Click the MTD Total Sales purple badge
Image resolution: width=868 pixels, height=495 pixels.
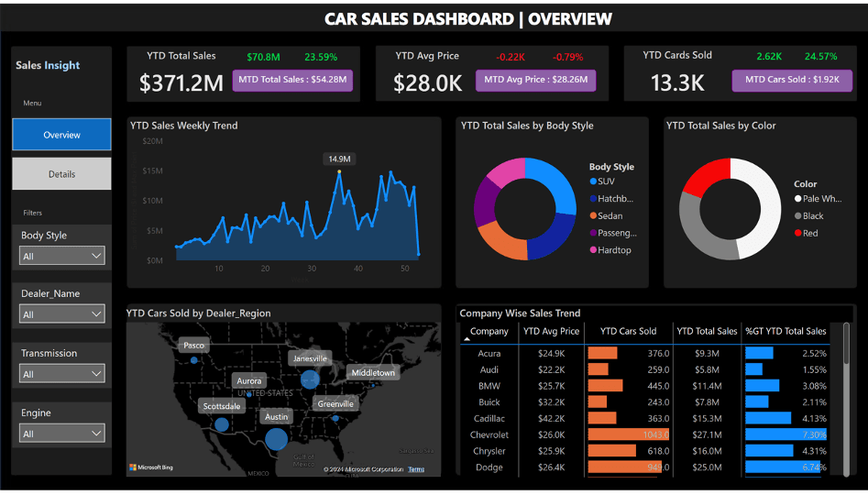click(x=292, y=80)
